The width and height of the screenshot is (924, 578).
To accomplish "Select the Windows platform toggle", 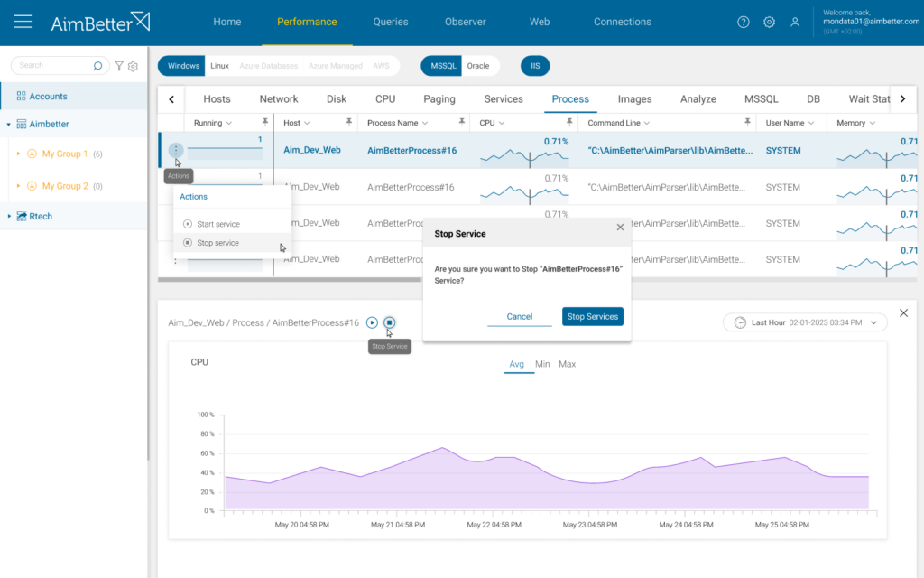I will (183, 65).
